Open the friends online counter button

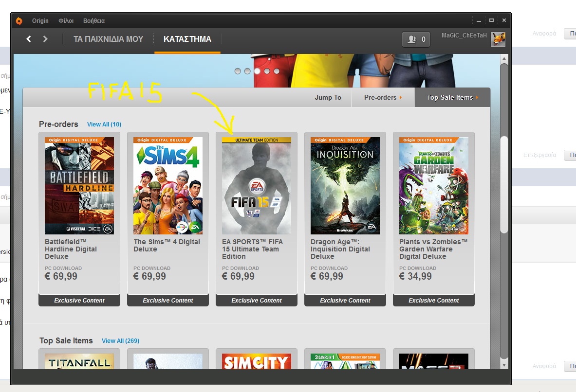(x=416, y=39)
